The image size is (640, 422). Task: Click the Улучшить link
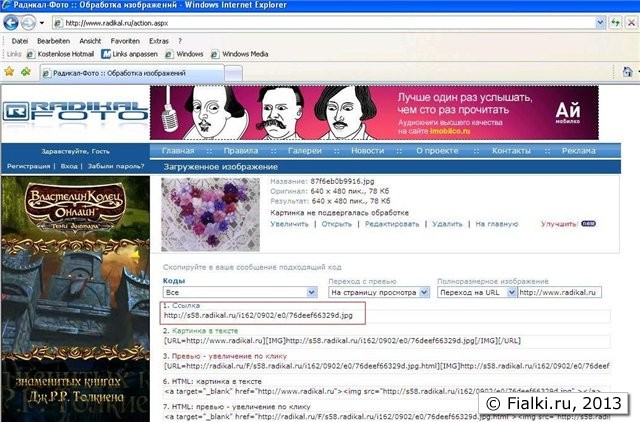pyautogui.click(x=559, y=224)
